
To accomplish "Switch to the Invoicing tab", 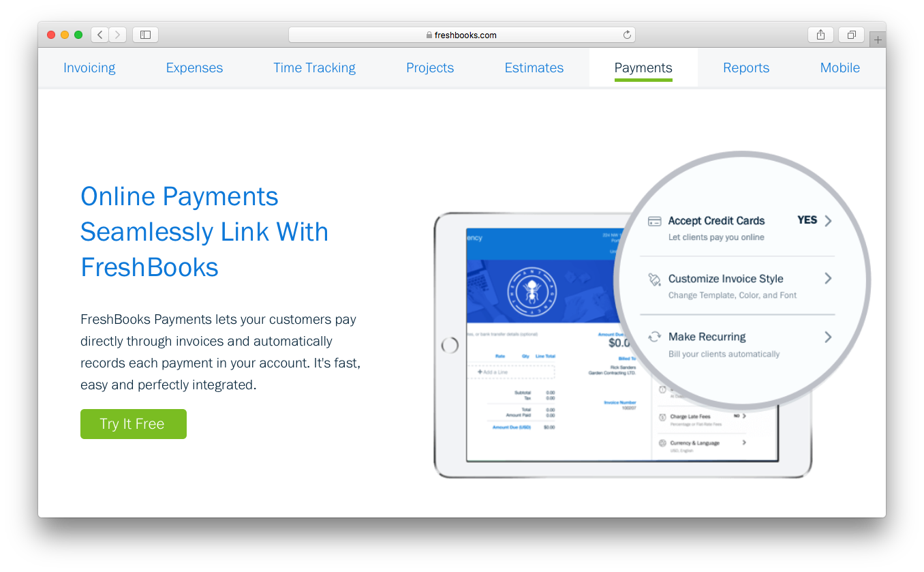I will [x=89, y=67].
